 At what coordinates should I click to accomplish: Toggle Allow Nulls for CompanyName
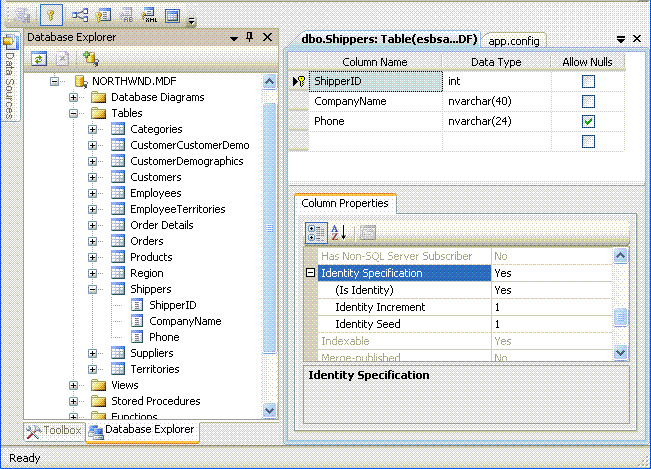point(588,101)
